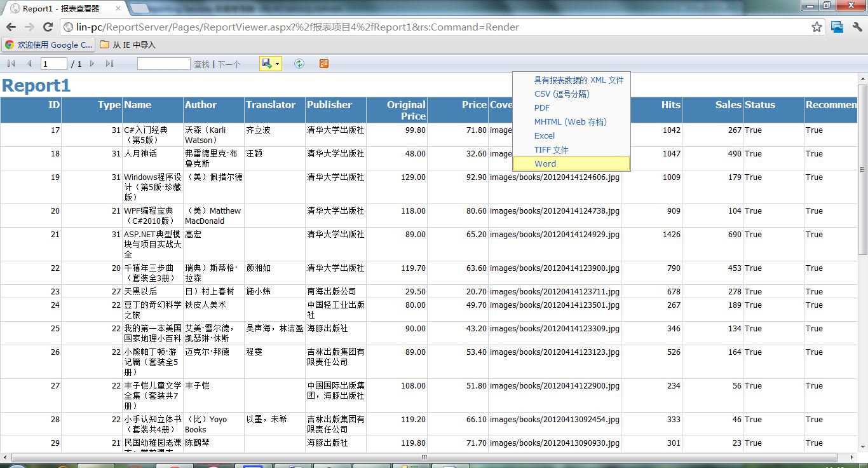The height and width of the screenshot is (468, 868).
Task: Click the author cell 丰子恺
Action: click(198, 386)
